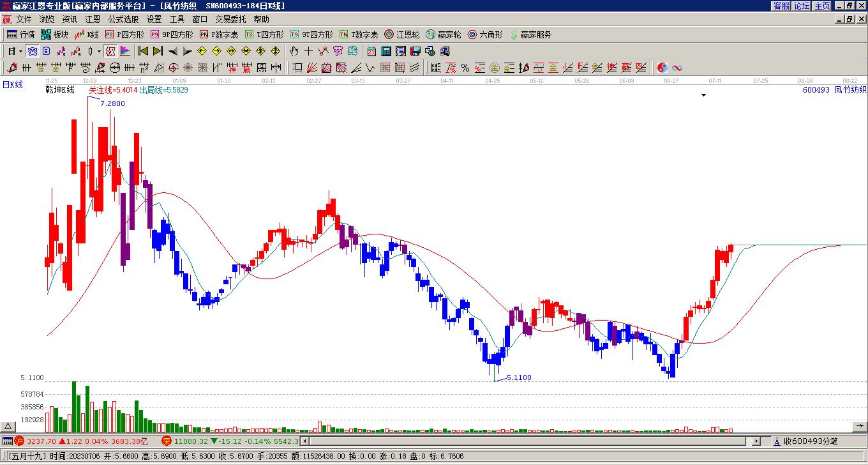Viewport: 868px width, 465px height.
Task: Launch the 赢家轮 wheel tool
Action: pyautogui.click(x=444, y=34)
